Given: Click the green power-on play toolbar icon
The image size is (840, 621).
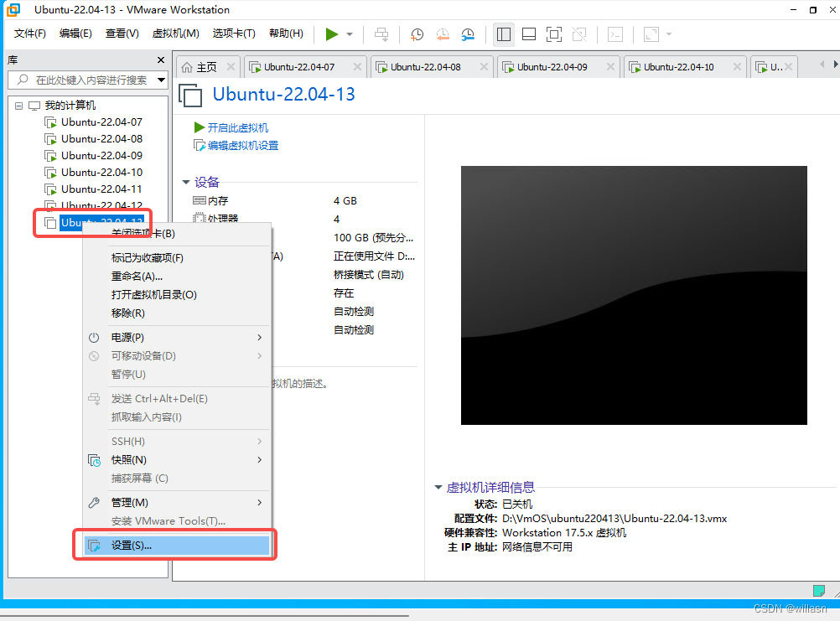Looking at the screenshot, I should (332, 34).
